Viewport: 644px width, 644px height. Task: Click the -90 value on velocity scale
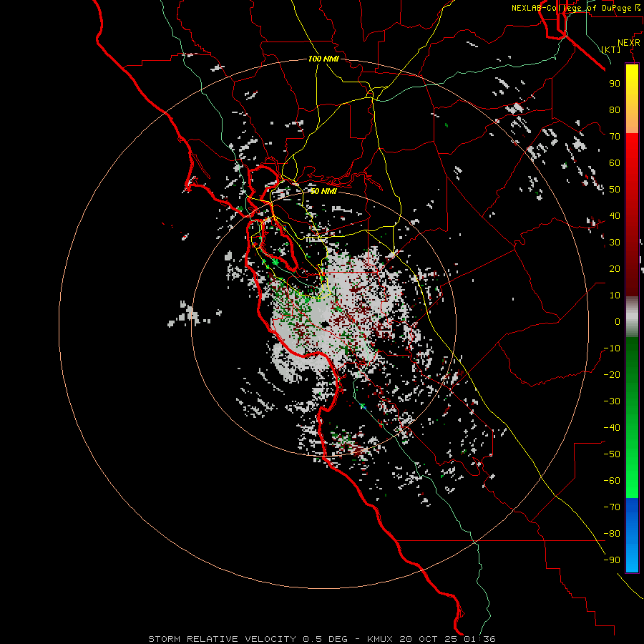tap(612, 560)
